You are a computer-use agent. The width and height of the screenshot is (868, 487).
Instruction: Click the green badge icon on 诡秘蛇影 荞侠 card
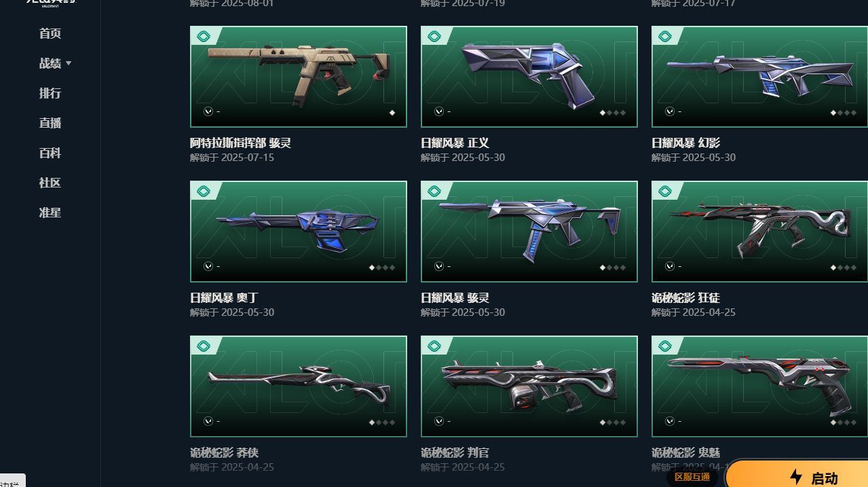203,346
